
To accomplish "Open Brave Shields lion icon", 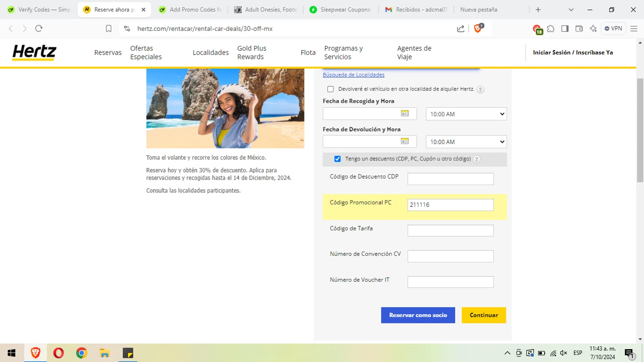I will click(x=478, y=28).
